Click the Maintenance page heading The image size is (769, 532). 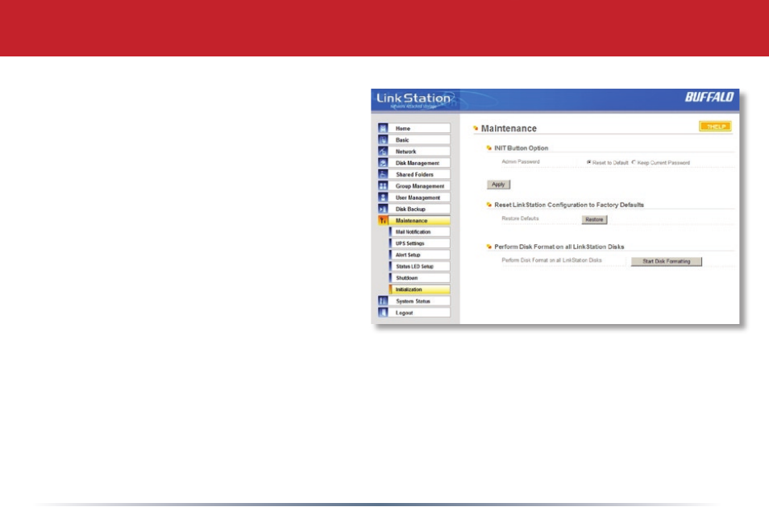pyautogui.click(x=509, y=128)
